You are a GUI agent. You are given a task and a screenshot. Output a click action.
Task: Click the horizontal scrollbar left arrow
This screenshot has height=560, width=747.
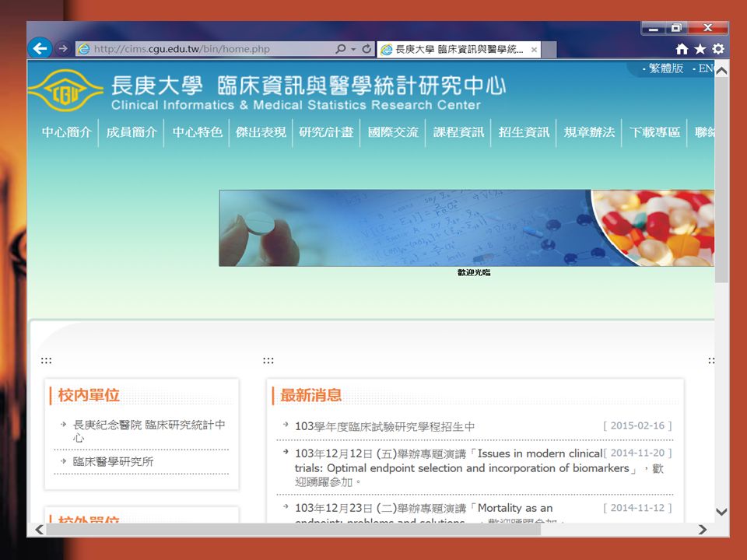click(39, 530)
